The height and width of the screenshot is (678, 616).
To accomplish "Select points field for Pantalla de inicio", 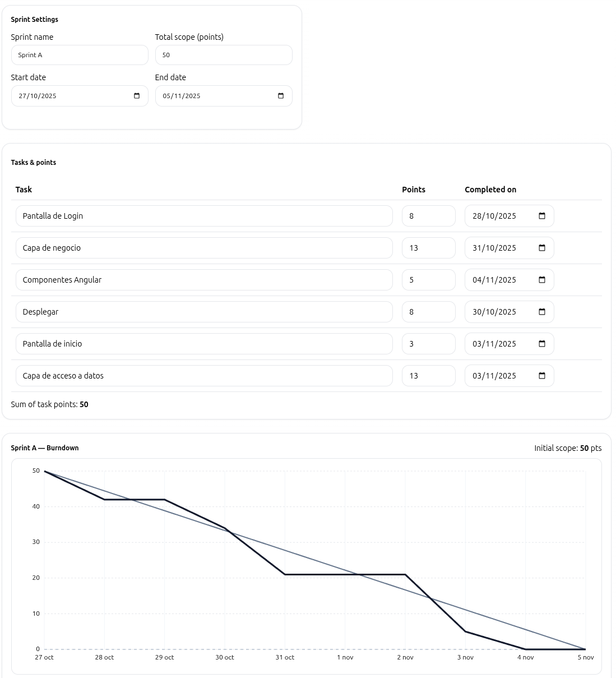I will tap(428, 344).
